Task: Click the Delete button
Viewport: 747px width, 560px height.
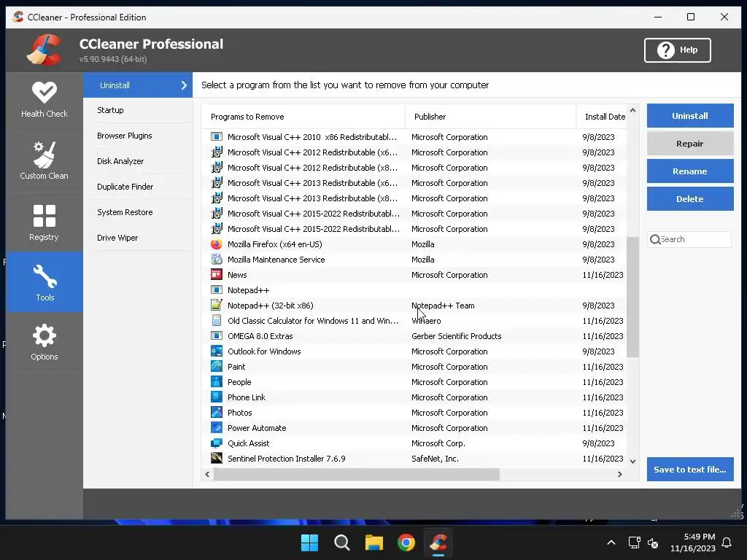Action: 690,199
